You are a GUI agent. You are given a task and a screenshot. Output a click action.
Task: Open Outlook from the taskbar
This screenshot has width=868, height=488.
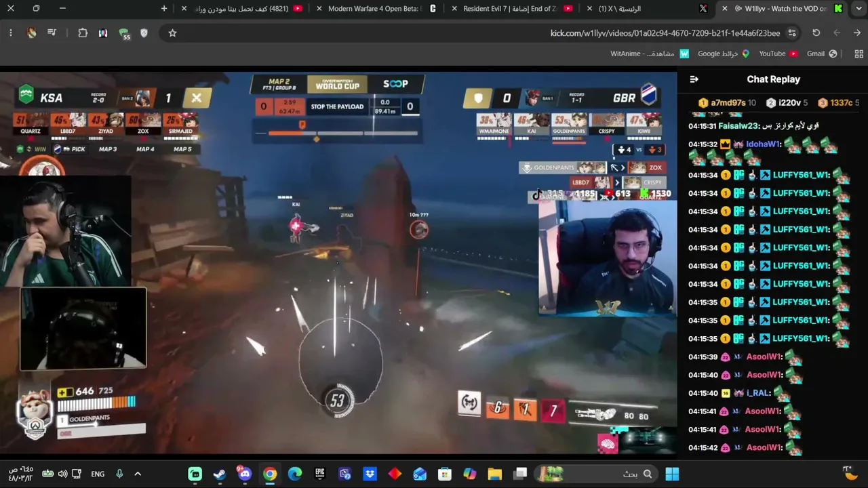tap(420, 474)
